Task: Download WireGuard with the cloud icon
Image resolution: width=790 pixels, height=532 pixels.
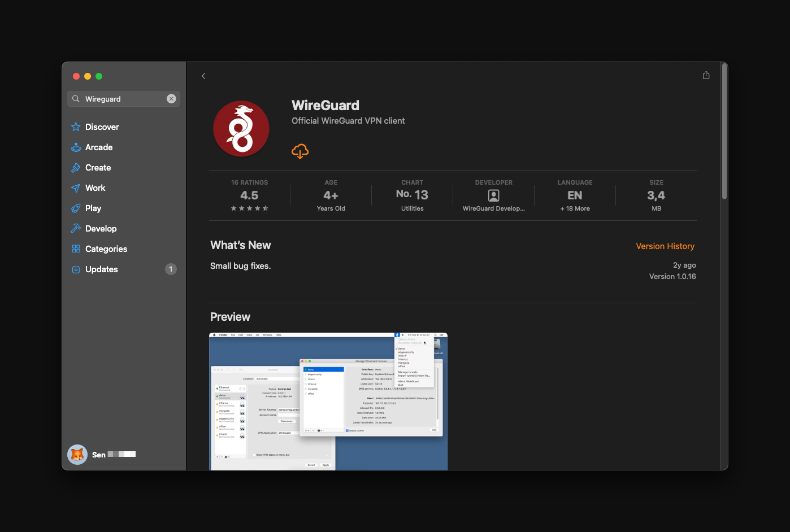Action: click(300, 151)
